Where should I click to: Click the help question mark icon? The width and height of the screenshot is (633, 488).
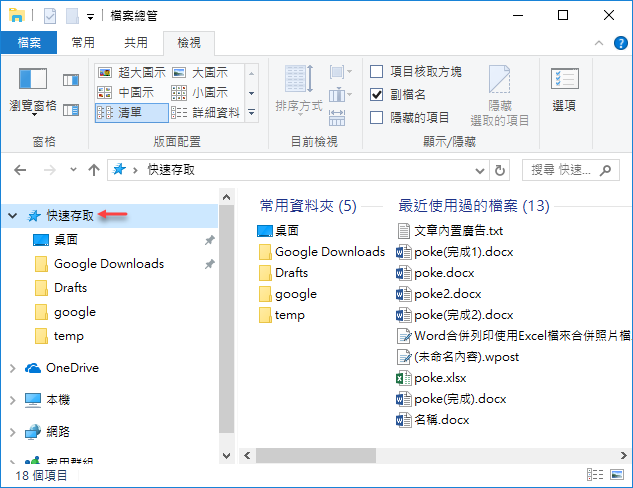pos(620,43)
